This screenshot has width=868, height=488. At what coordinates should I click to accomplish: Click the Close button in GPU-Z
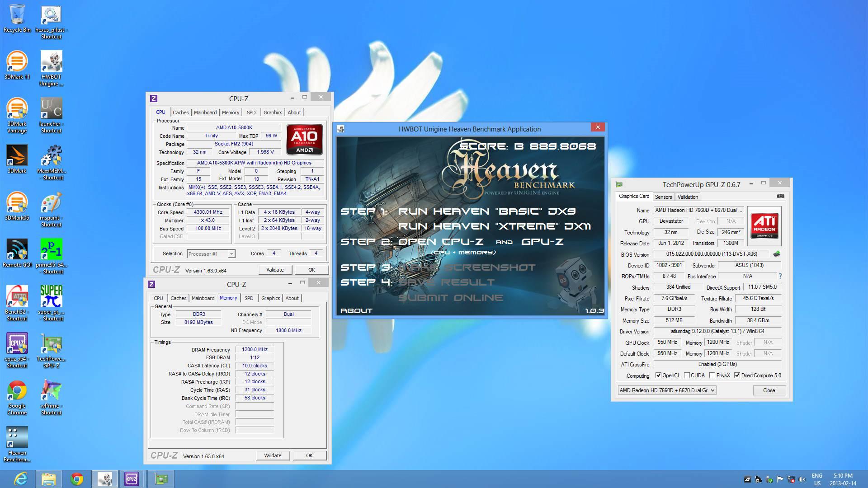tap(769, 390)
